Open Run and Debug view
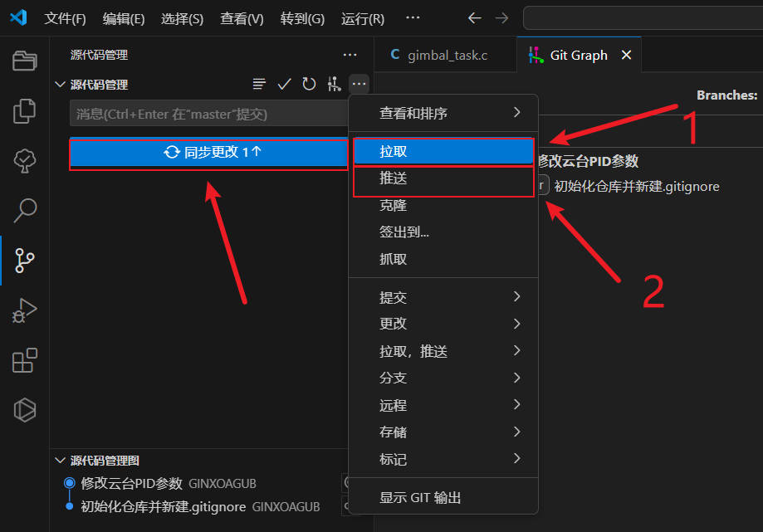763x532 pixels. [x=25, y=310]
